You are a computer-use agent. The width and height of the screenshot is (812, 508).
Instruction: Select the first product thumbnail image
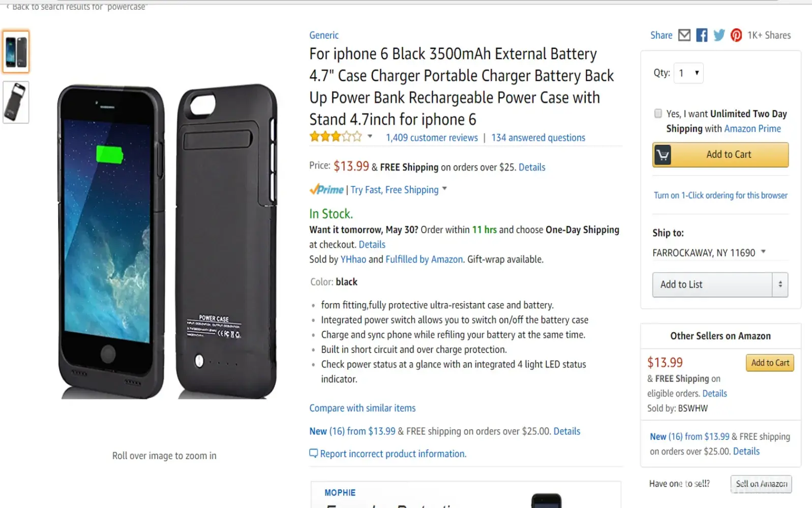[16, 52]
